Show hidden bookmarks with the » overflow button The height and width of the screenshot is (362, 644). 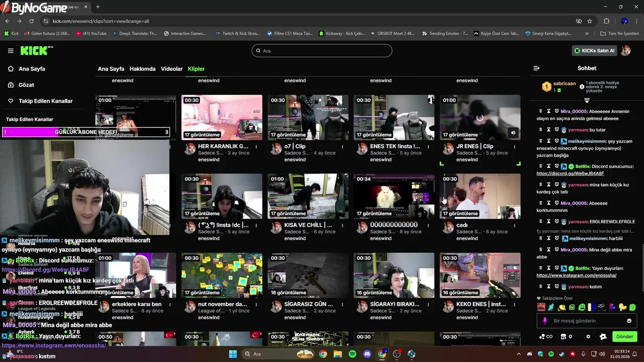[587, 34]
